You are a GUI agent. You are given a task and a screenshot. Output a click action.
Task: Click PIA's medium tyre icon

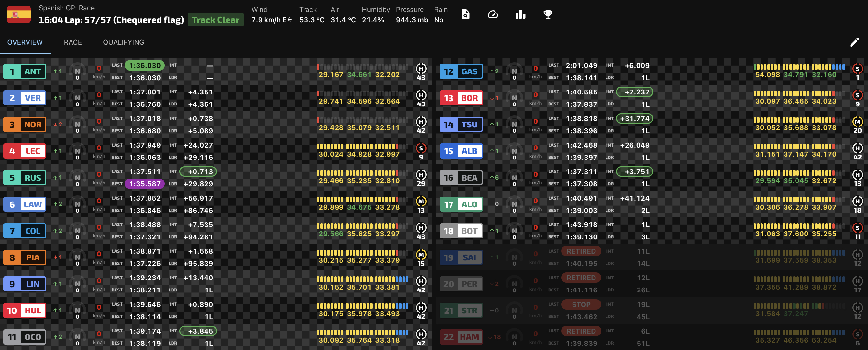click(421, 255)
